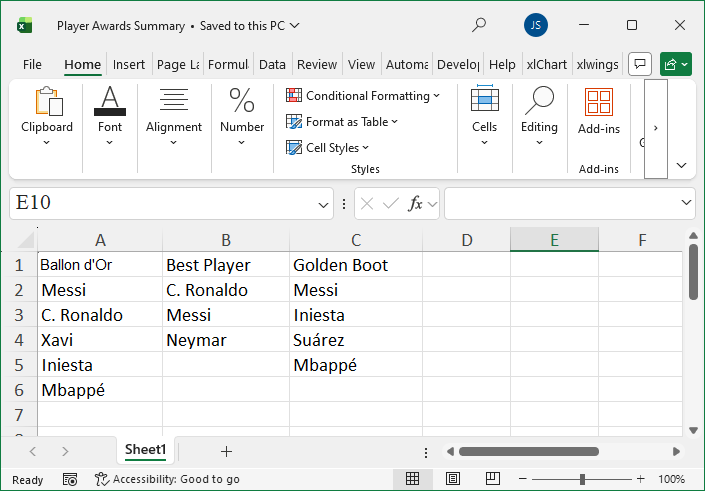Switch to Page Layout view
This screenshot has width=705, height=491.
(452, 479)
